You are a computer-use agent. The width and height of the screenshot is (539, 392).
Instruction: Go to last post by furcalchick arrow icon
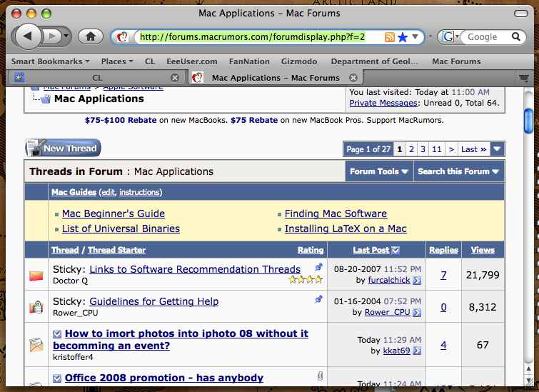click(417, 281)
